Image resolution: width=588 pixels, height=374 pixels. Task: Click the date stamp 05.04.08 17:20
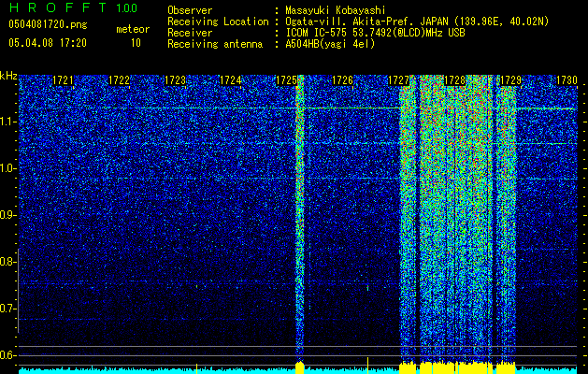48,43
